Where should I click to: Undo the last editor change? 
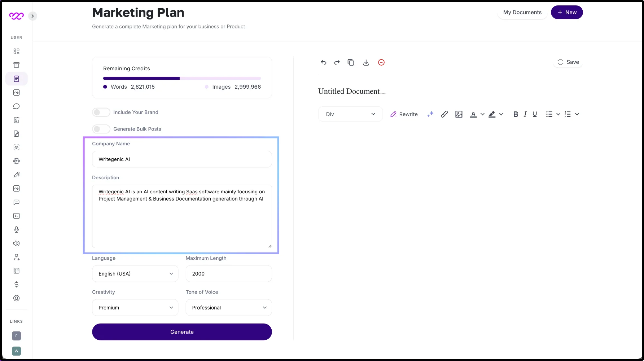coord(323,62)
